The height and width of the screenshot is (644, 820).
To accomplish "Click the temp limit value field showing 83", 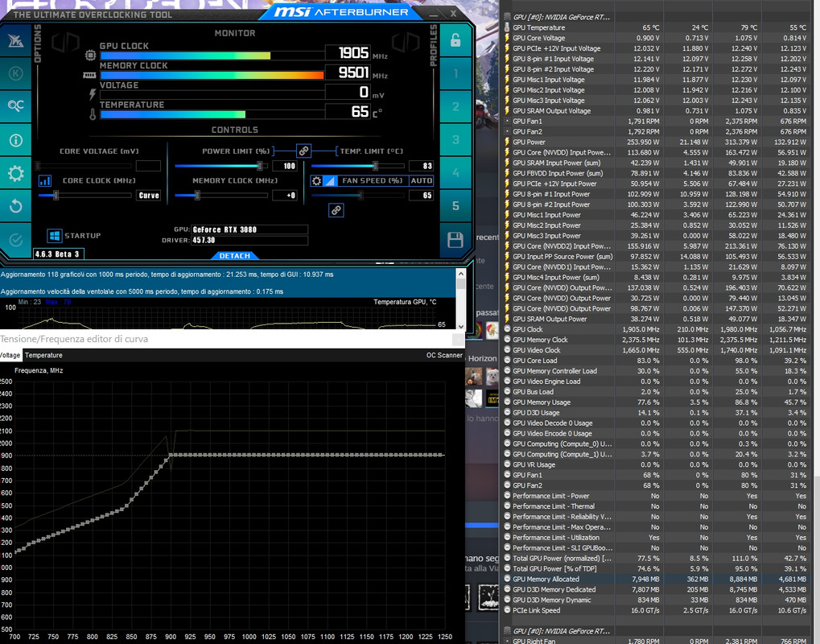I will [421, 166].
